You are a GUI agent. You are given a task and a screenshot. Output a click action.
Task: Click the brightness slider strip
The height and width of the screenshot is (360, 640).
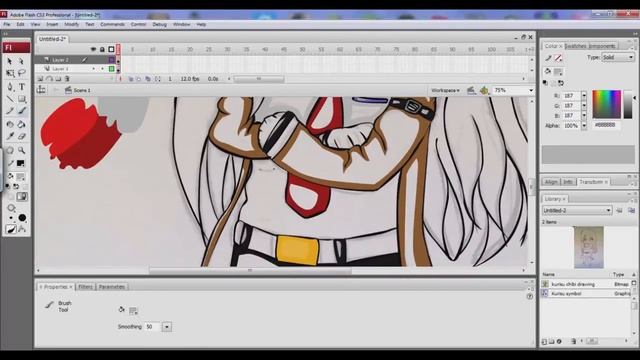tap(627, 104)
